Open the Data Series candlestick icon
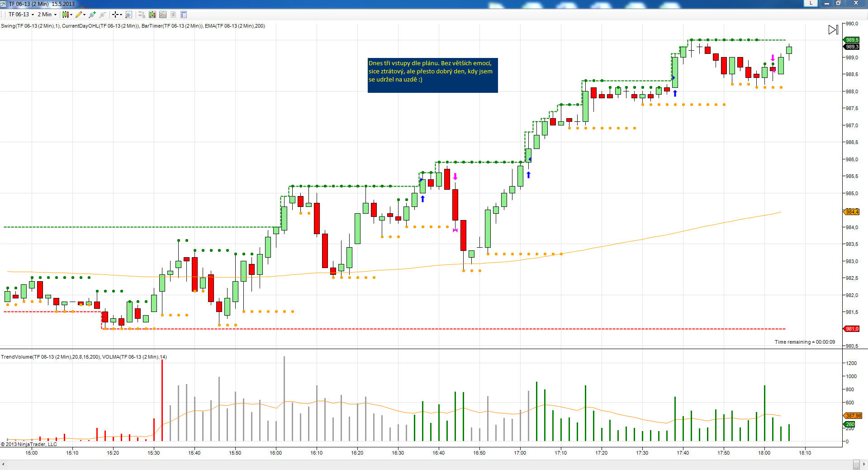This screenshot has height=470, width=868. pos(152,14)
